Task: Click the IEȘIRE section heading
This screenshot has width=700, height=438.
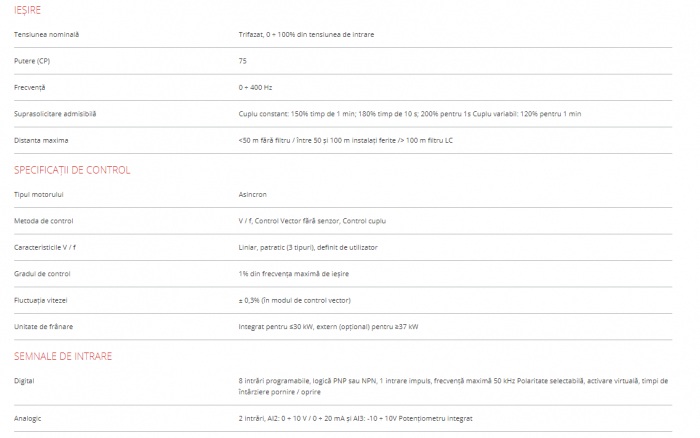Action: (28, 10)
